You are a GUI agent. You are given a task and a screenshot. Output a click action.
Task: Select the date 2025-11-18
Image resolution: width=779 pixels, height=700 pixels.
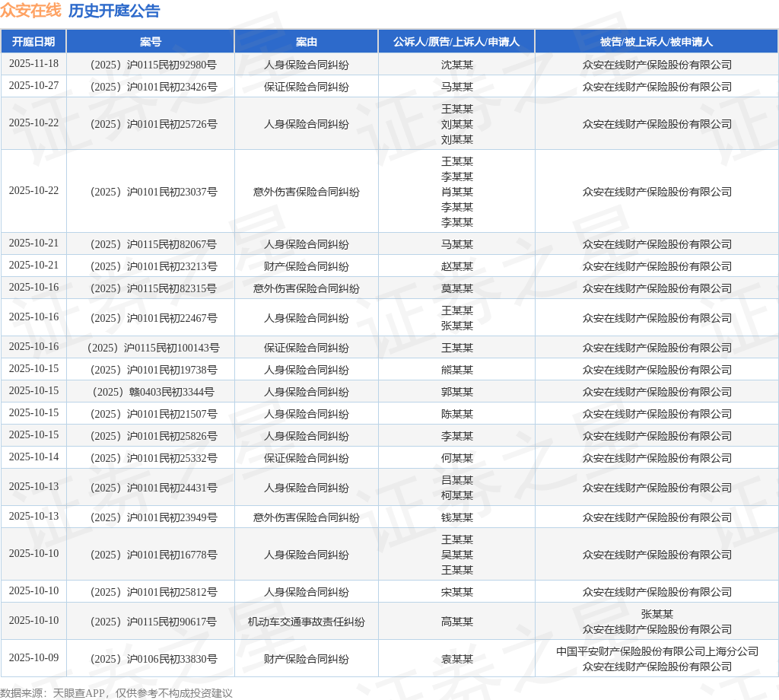point(33,64)
